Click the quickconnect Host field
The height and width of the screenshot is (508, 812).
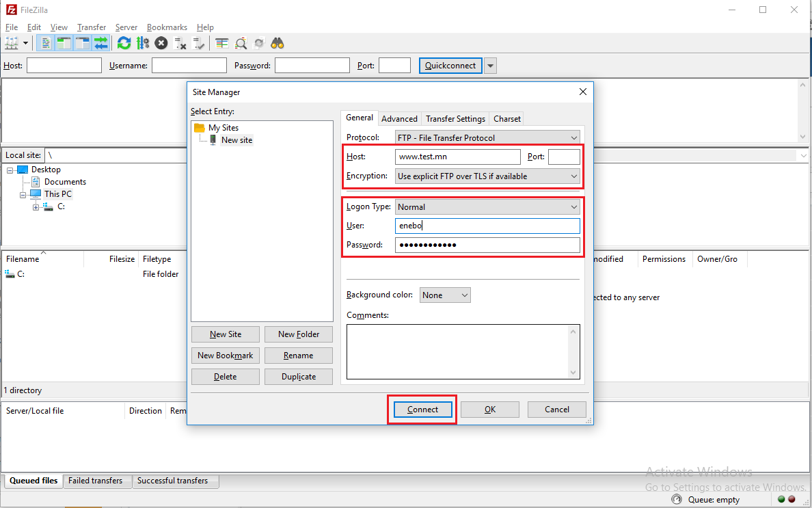point(64,65)
